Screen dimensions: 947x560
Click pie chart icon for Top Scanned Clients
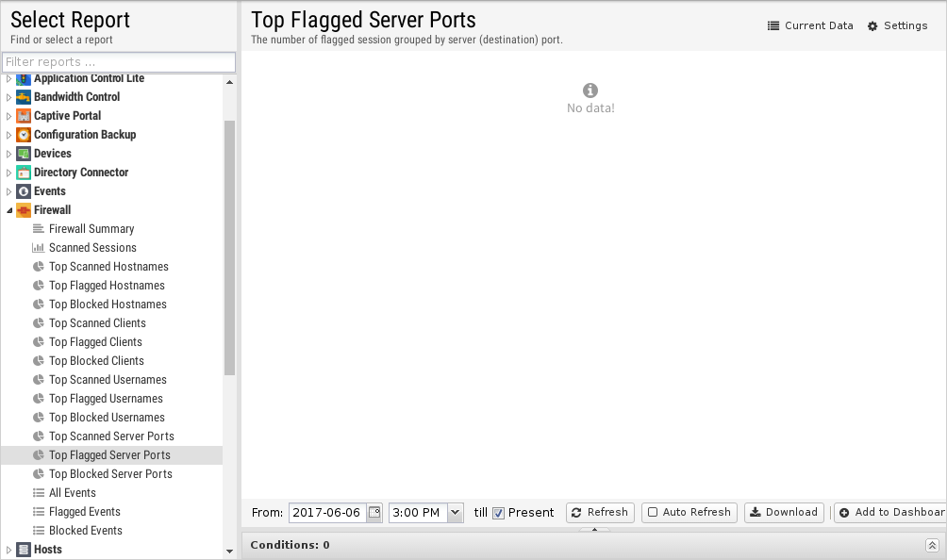coord(38,323)
